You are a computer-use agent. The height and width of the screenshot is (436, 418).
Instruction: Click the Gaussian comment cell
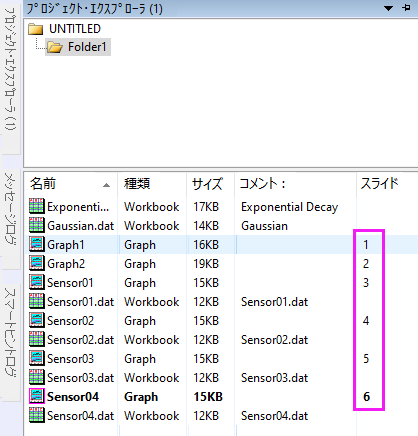pos(264,226)
